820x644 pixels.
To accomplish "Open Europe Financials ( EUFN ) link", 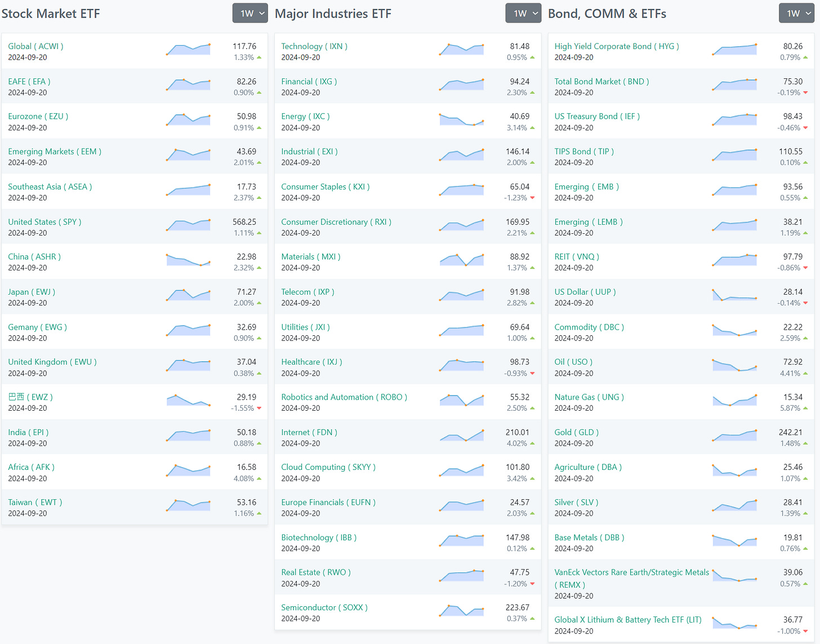I will (328, 502).
